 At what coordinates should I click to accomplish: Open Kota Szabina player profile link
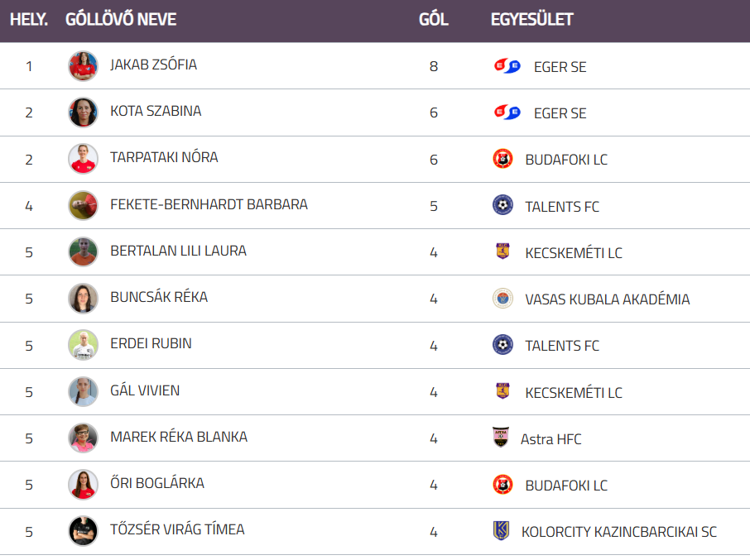coord(156,111)
